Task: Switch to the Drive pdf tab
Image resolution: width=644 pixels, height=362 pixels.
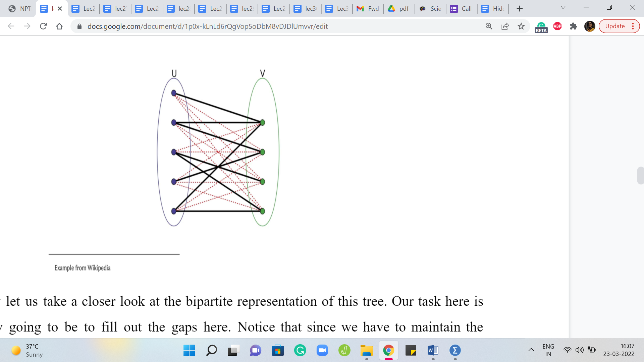Action: click(x=399, y=9)
